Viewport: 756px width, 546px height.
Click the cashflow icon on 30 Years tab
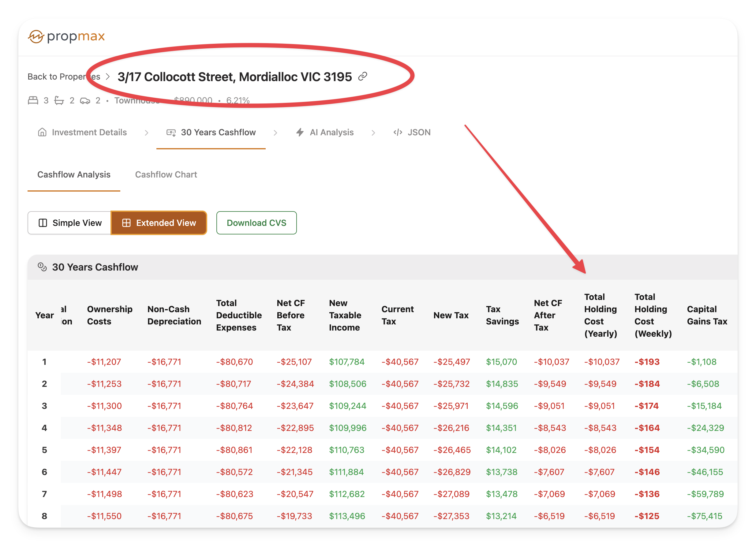coord(171,133)
